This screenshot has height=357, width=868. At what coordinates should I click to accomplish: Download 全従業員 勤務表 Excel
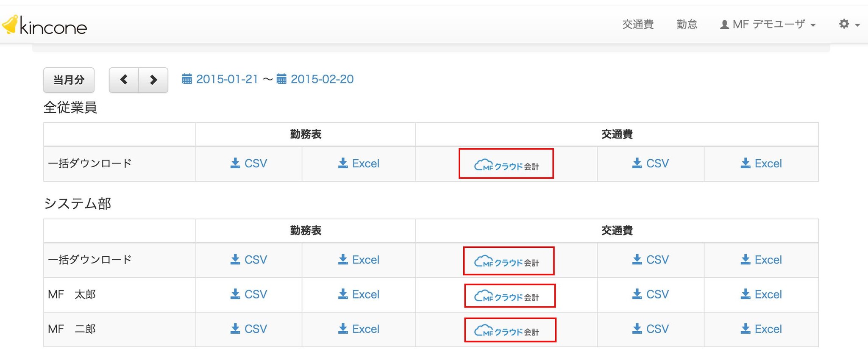coord(359,163)
